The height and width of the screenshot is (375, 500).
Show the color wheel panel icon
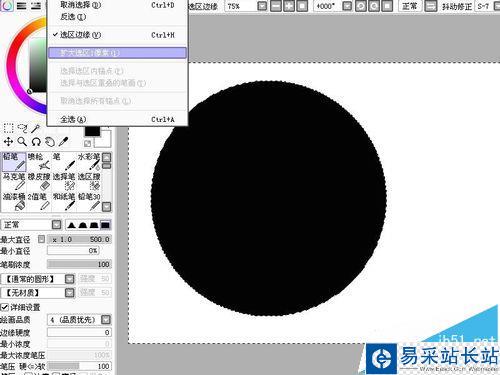(7, 5)
